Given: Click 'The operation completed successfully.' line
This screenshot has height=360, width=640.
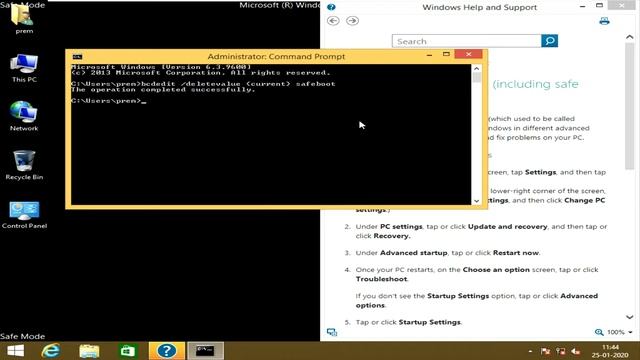Looking at the screenshot, I should pos(163,90).
